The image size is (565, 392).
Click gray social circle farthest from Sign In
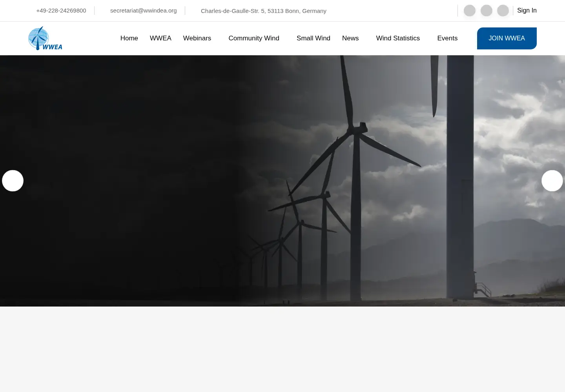470,11
